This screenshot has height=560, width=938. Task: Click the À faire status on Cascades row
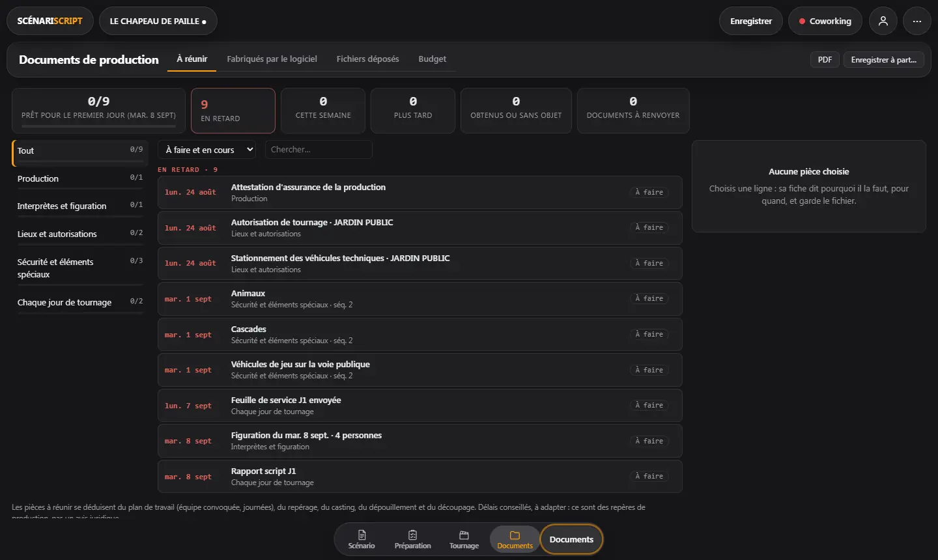point(649,335)
